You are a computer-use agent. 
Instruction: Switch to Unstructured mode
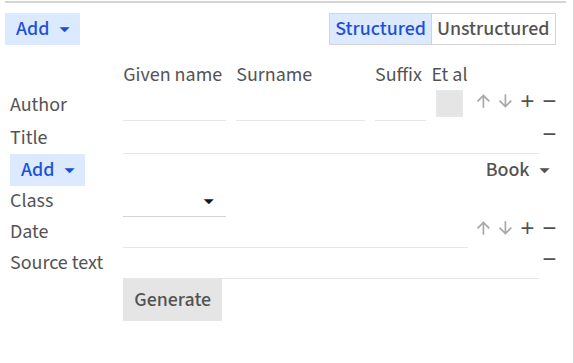(493, 29)
